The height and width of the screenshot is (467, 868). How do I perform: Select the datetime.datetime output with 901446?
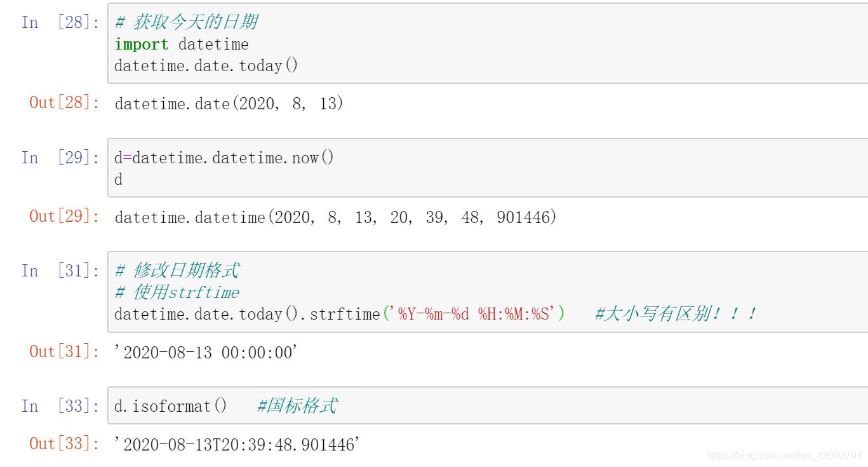click(335, 217)
